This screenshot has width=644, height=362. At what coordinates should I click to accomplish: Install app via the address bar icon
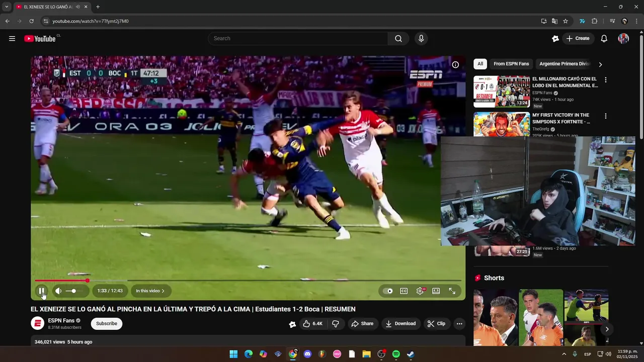tap(544, 21)
